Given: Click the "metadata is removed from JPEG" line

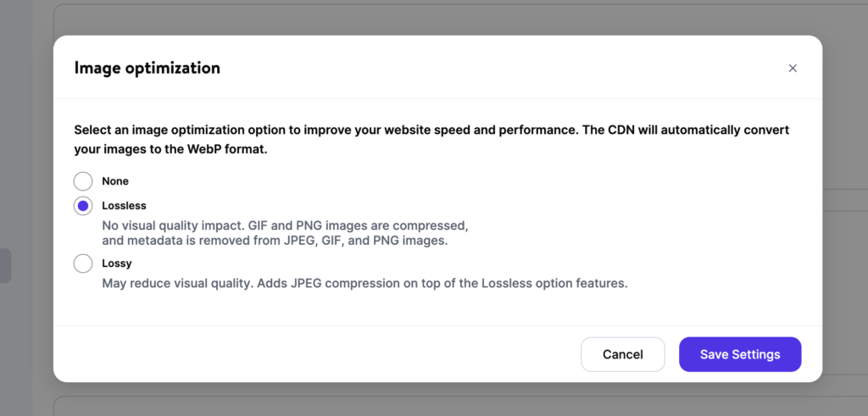Looking at the screenshot, I should 275,241.
